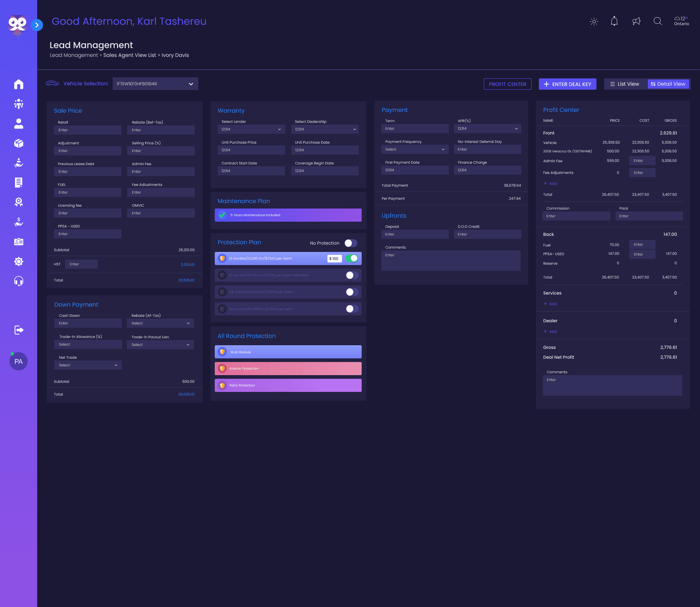Click the Rust Module shield icon
This screenshot has width=700, height=607.
[222, 352]
